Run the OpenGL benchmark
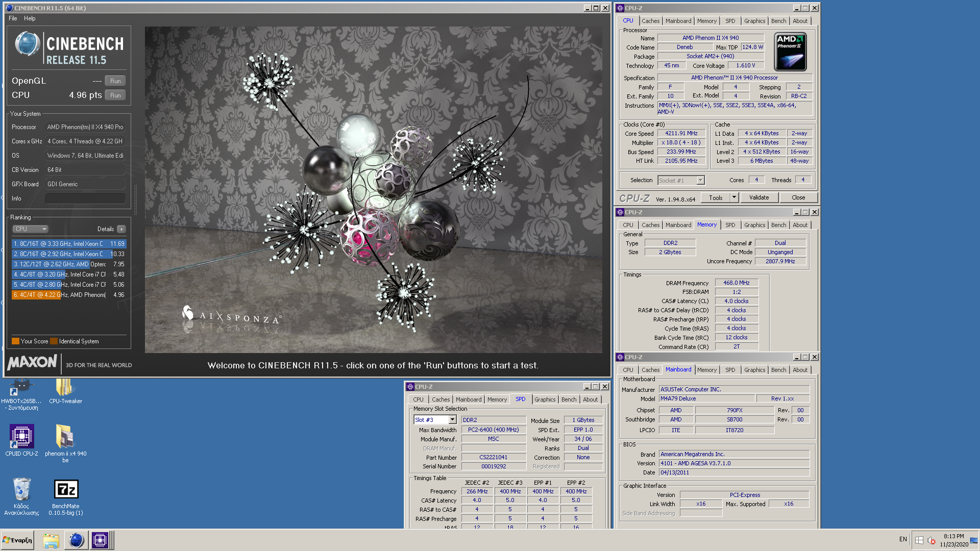980x551 pixels. click(115, 81)
